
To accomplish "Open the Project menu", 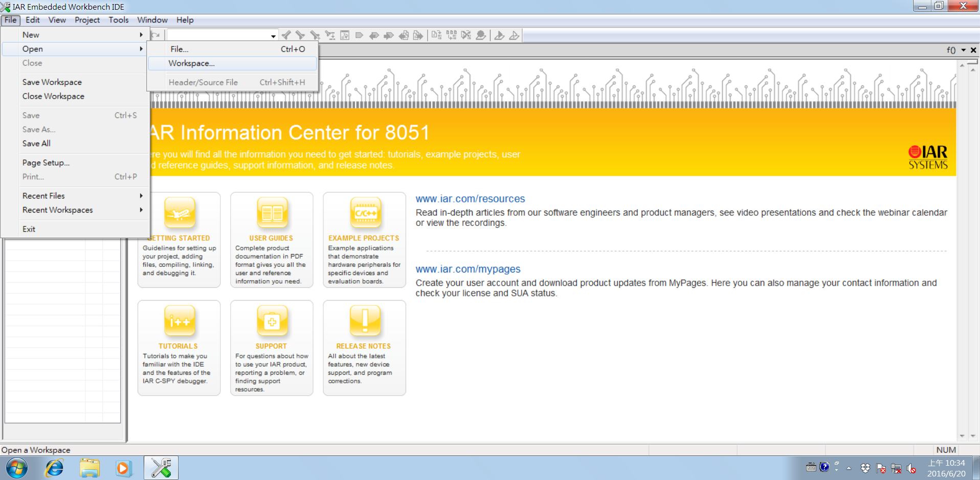I will (87, 20).
